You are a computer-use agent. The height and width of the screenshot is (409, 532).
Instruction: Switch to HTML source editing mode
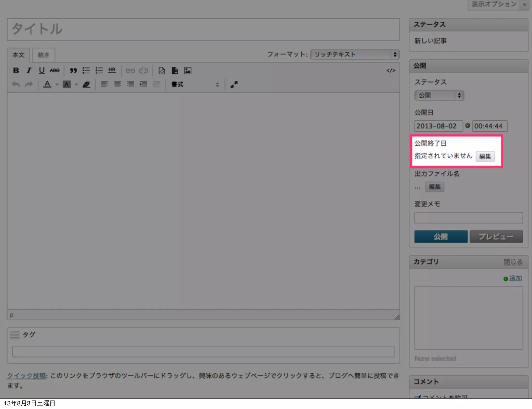click(x=391, y=70)
